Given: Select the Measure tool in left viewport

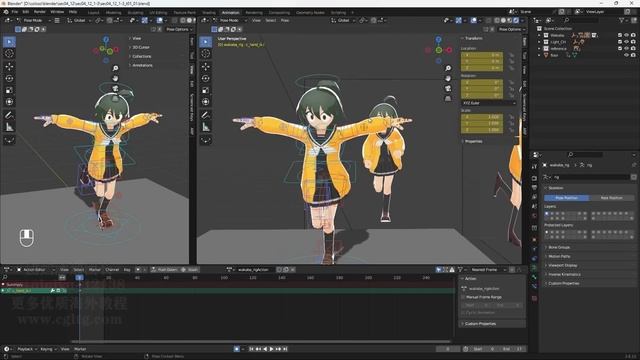Looking at the screenshot, I should [x=9, y=127].
